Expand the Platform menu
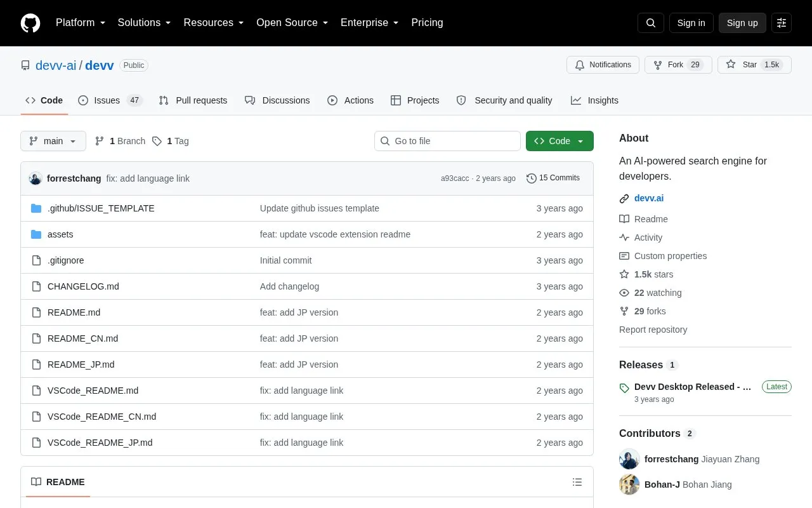 pos(81,23)
